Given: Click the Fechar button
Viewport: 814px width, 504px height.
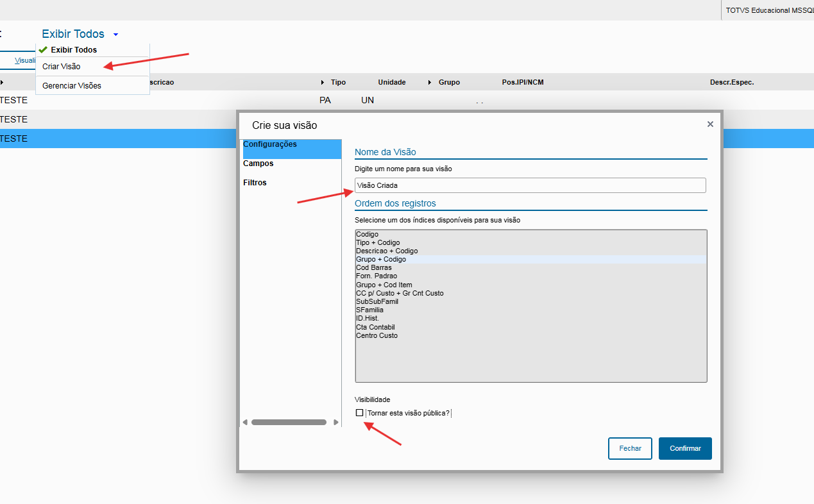Looking at the screenshot, I should click(630, 448).
